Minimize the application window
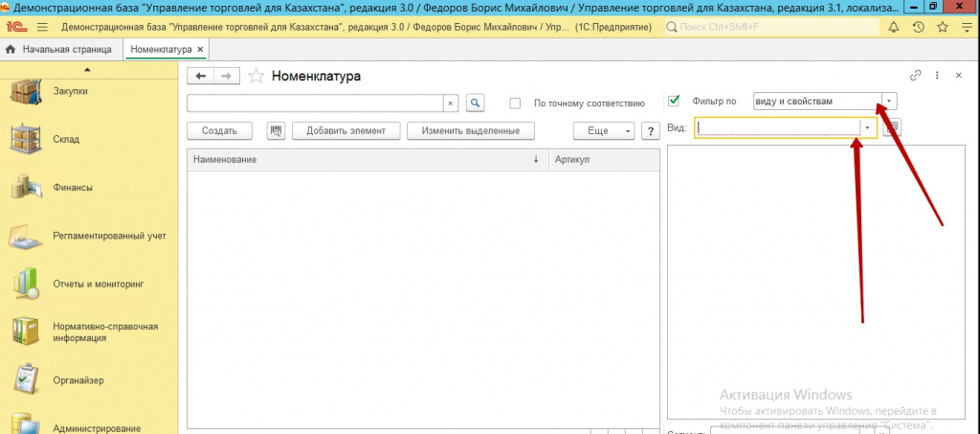 (916, 7)
